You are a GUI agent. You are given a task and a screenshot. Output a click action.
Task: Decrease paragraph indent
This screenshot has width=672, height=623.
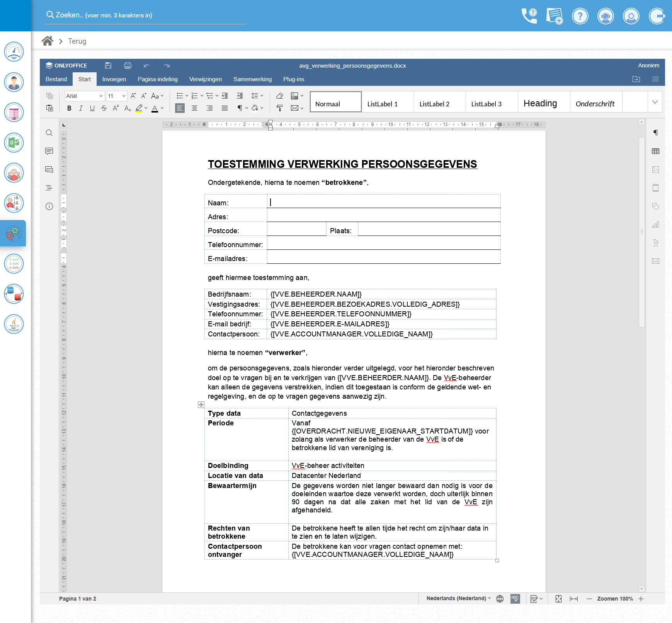point(225,96)
